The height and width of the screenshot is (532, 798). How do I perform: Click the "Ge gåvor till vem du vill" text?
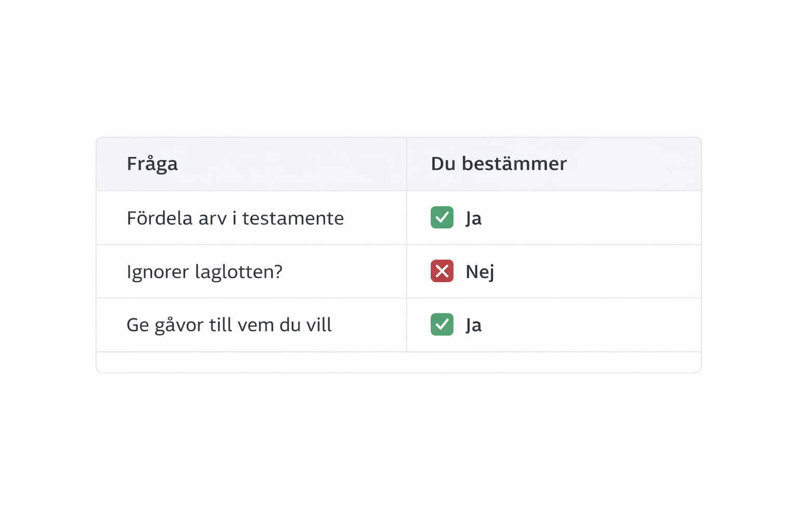[229, 325]
